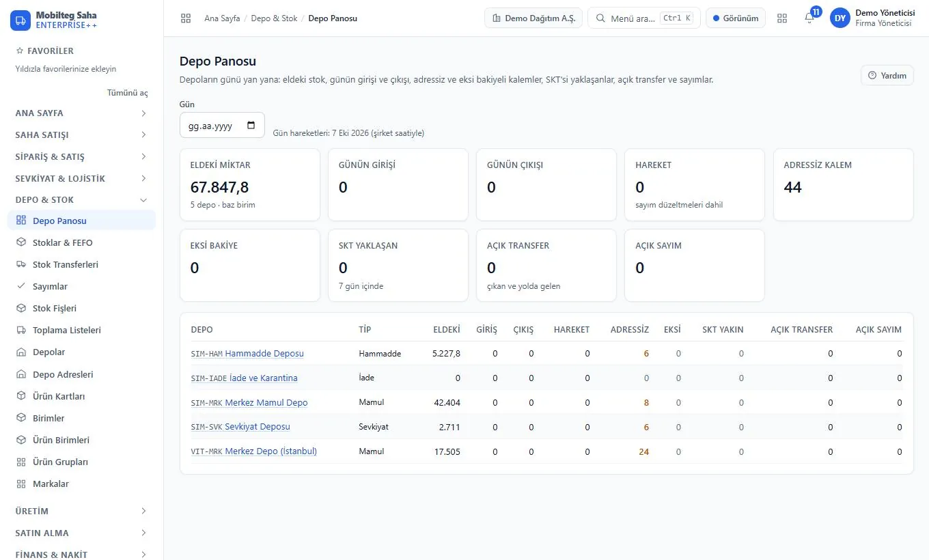Screen dimensions: 929x560
Task: Expand the ÜRETİM menu section
Action: [81, 511]
